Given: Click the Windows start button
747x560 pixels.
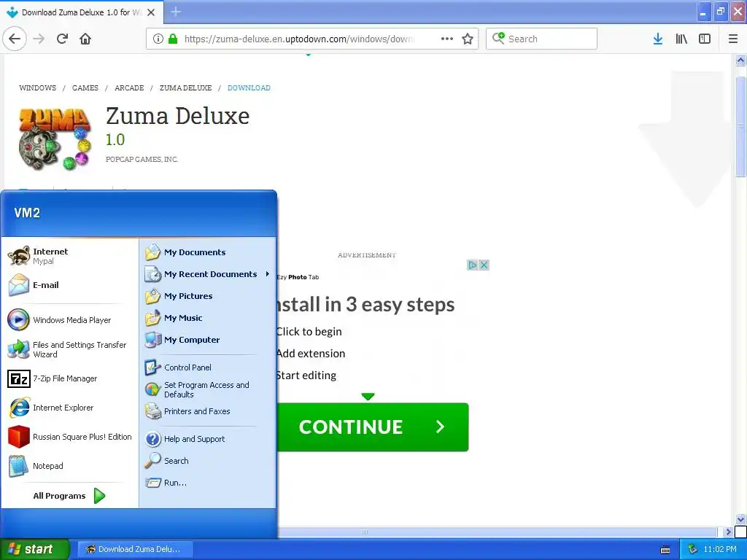Looking at the screenshot, I should tap(35, 549).
